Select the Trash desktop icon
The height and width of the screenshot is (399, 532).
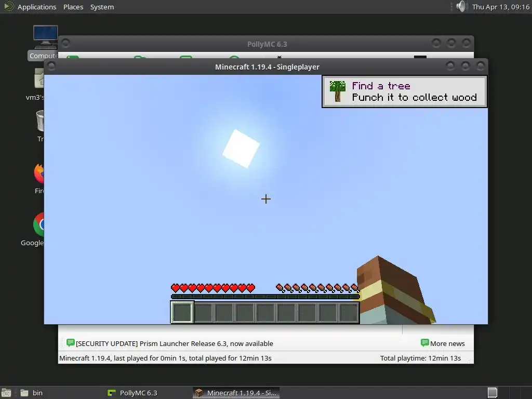coord(40,126)
